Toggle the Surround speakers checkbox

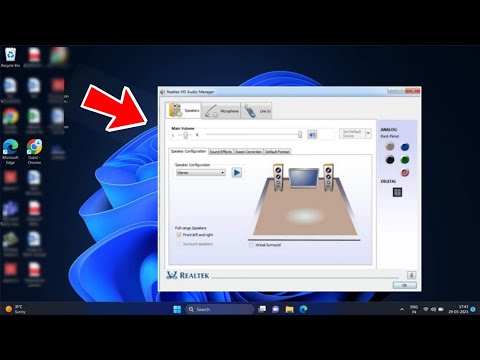pyautogui.click(x=179, y=244)
